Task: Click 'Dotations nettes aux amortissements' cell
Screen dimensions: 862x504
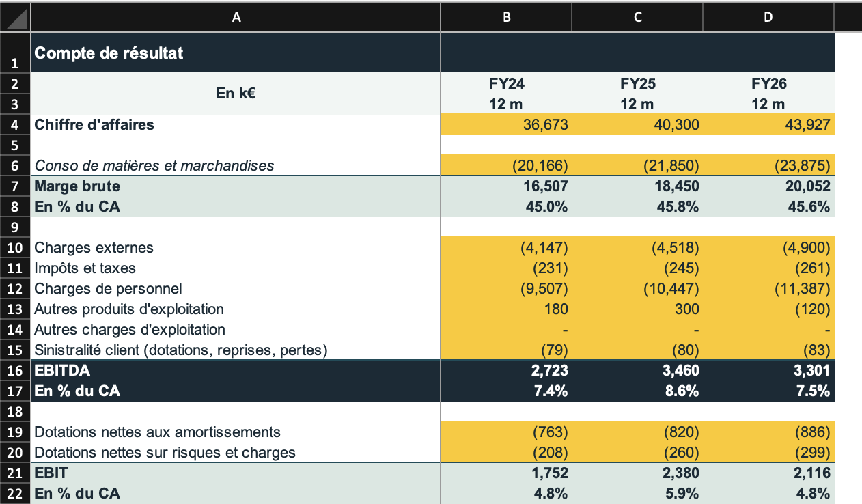Action: tap(236, 432)
